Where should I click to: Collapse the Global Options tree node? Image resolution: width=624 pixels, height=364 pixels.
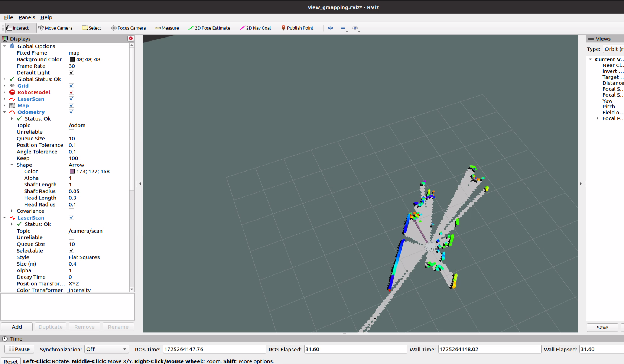tap(4, 46)
